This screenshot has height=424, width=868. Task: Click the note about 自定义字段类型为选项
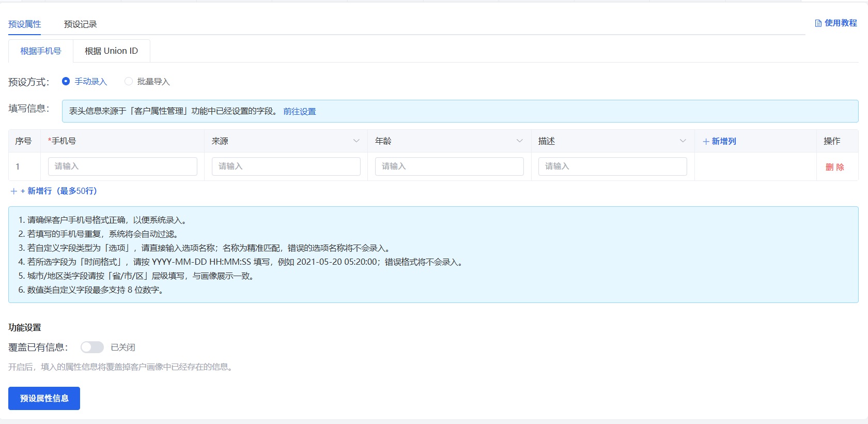(x=206, y=248)
